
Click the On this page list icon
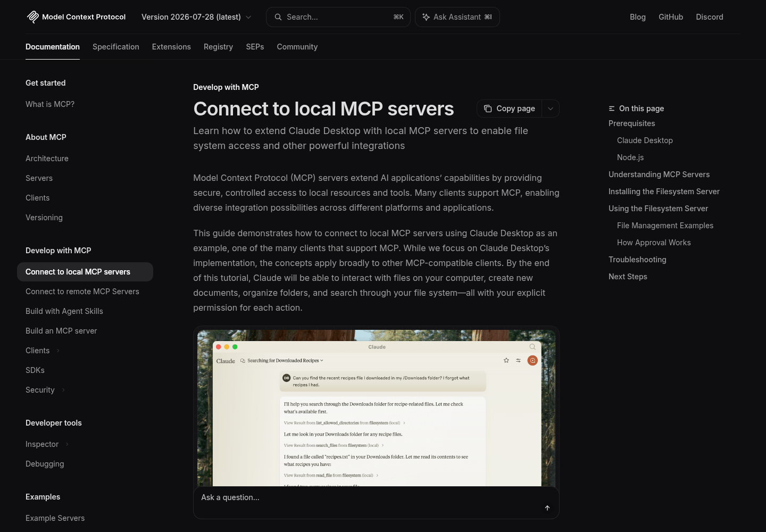[x=612, y=109]
